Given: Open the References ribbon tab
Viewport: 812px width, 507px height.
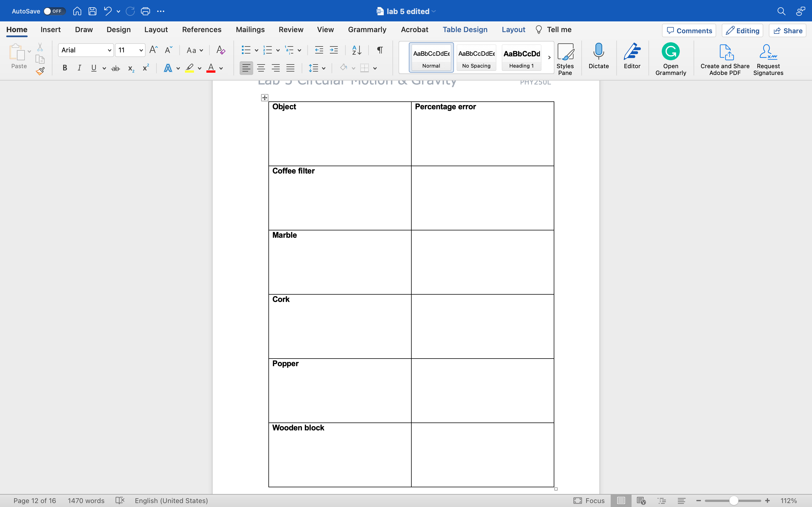Looking at the screenshot, I should [x=201, y=30].
